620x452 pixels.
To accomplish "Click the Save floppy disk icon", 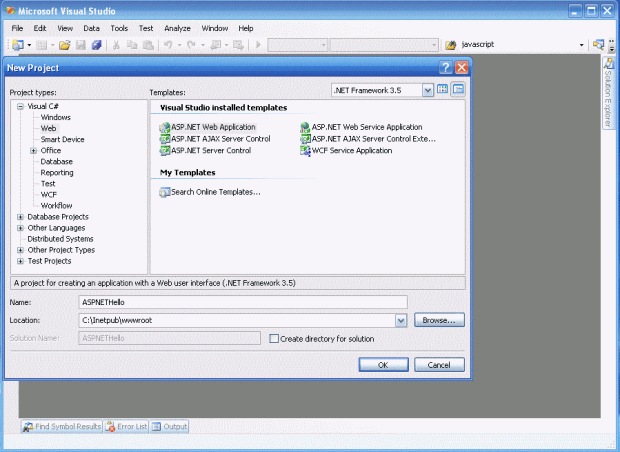I will (x=81, y=45).
